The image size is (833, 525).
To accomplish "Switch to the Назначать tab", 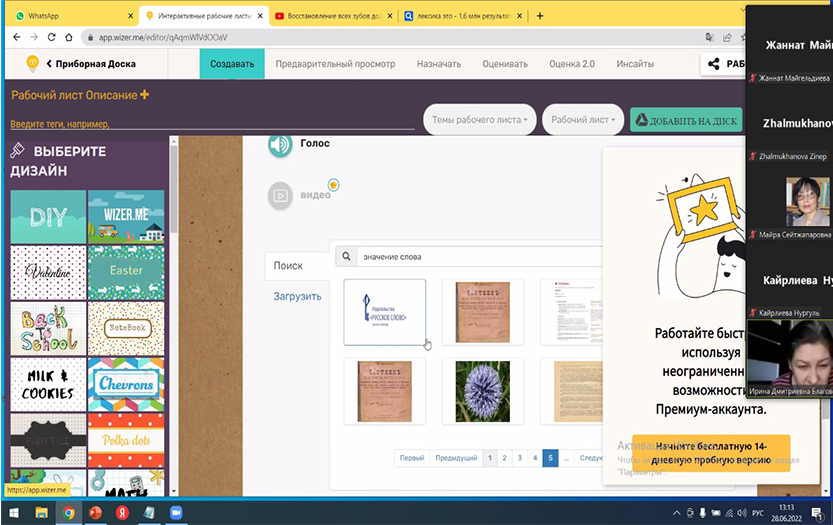I will pos(438,64).
